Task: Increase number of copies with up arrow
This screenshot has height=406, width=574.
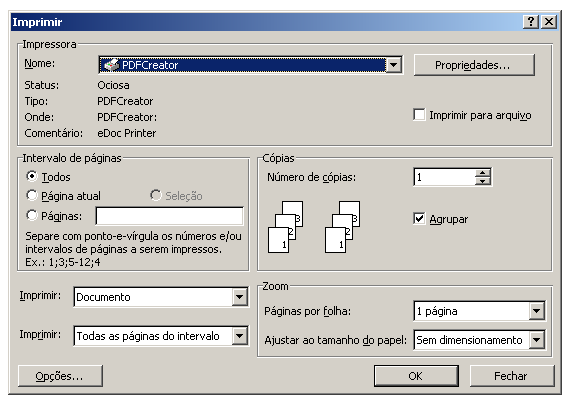Action: pos(483,173)
